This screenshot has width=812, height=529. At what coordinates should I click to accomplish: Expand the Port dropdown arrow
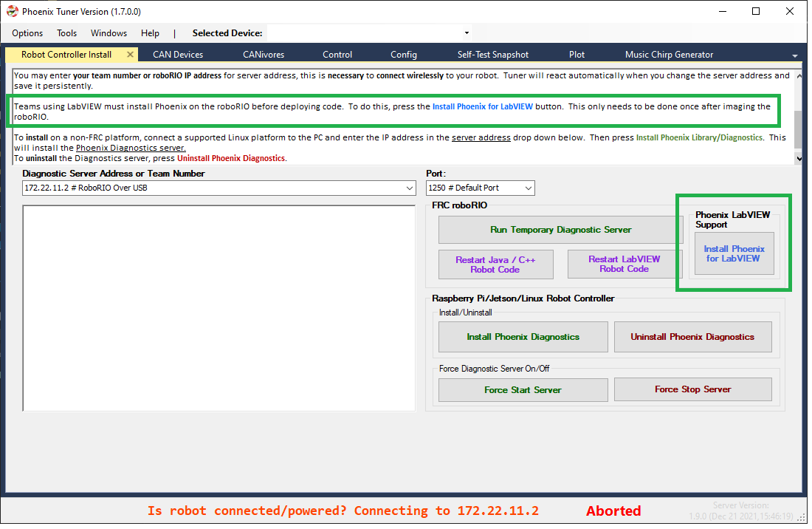(529, 188)
